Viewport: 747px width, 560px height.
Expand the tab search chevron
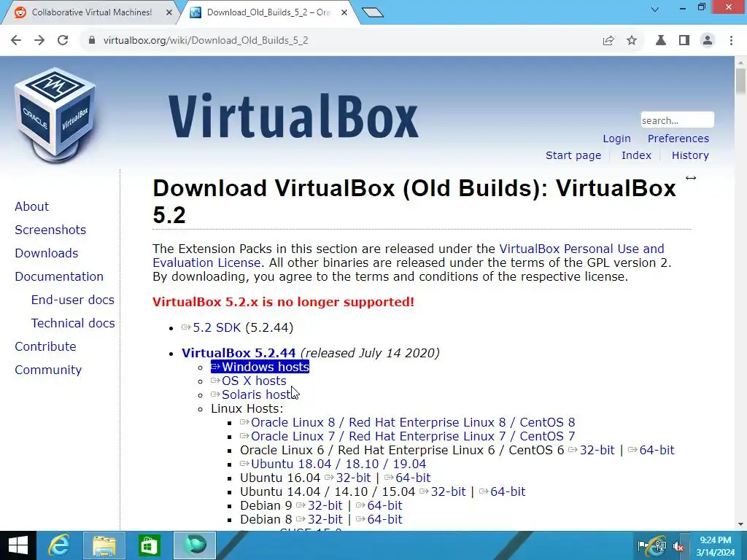pos(655,9)
